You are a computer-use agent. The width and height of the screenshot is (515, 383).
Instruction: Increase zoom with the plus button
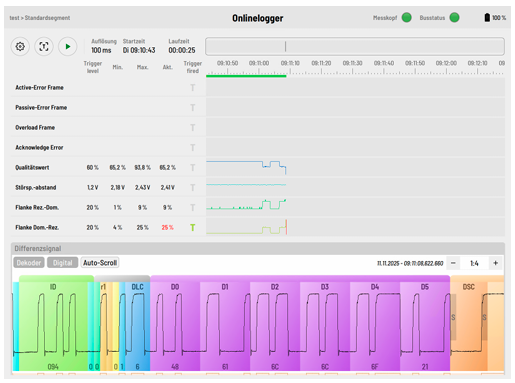496,263
